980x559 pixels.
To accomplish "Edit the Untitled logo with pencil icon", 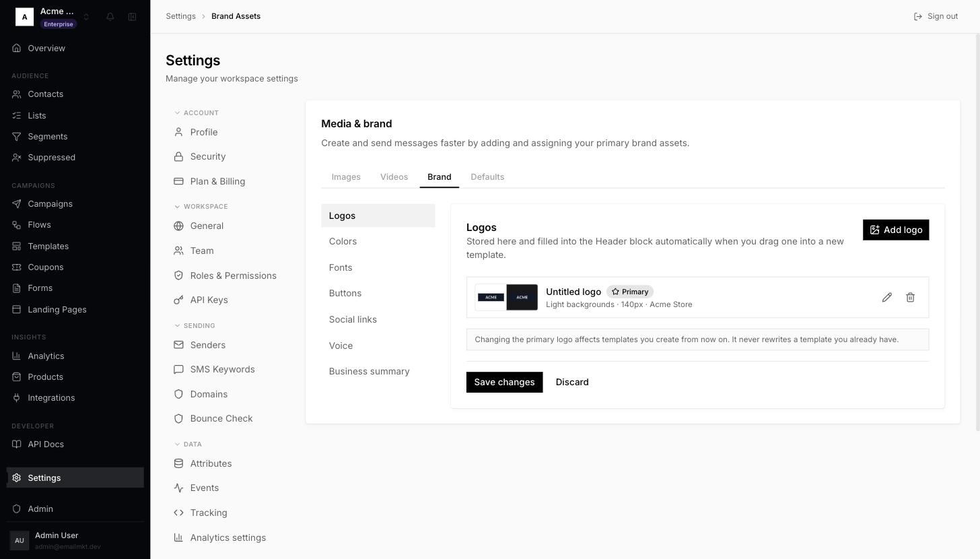I will [x=887, y=297].
